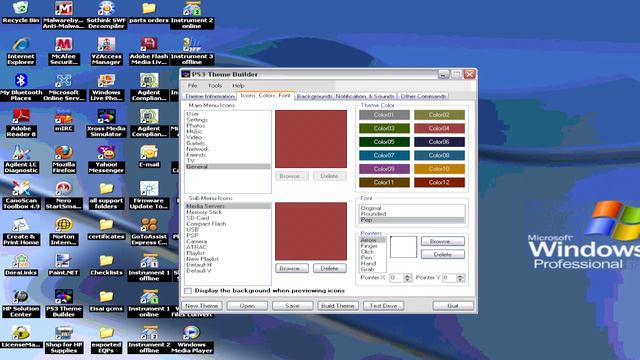Screen dimensions: 640x360
Task: Click the New Theme button
Action: pyautogui.click(x=202, y=306)
